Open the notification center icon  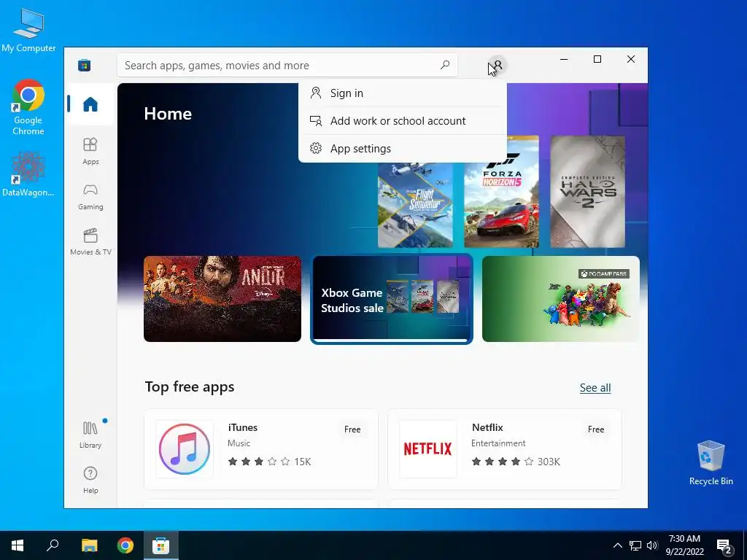click(724, 546)
